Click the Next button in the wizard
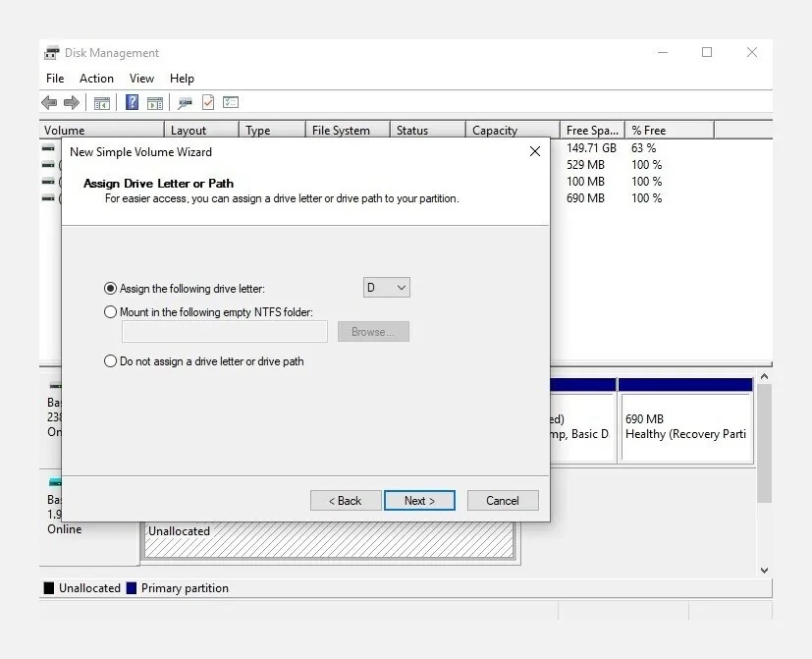812x659 pixels. 419,500
